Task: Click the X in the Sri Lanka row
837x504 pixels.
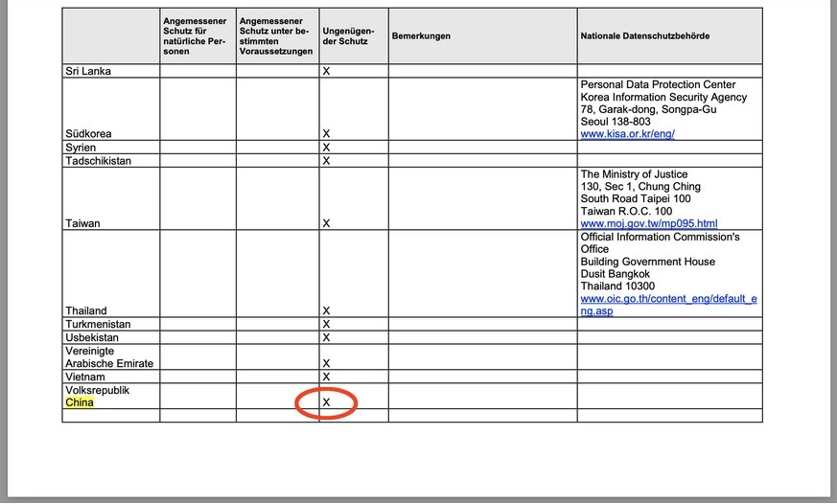Action: point(326,71)
